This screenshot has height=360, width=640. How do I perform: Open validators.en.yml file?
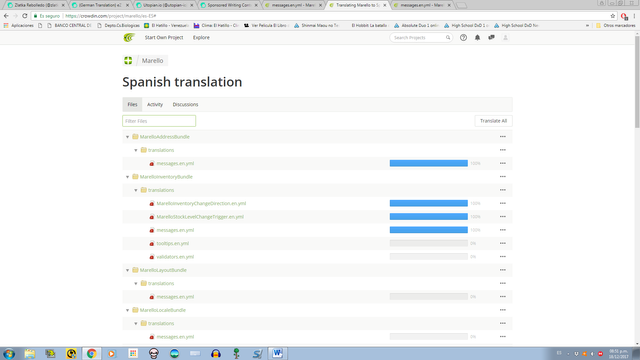(175, 257)
